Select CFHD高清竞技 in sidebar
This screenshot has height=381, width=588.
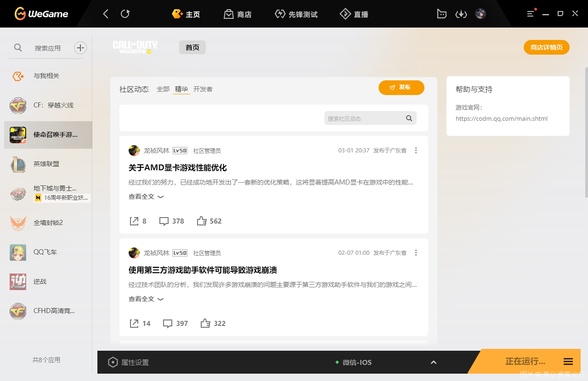point(48,311)
